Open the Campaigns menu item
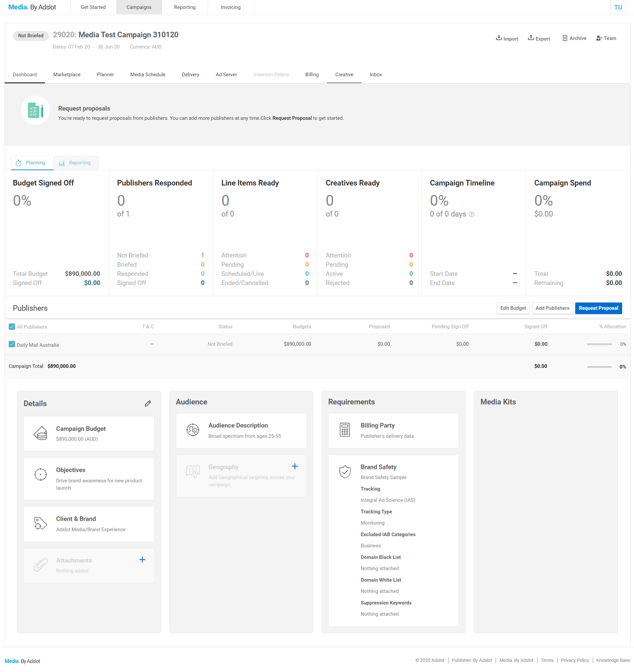Viewport: 634px width, 672px height. (139, 7)
